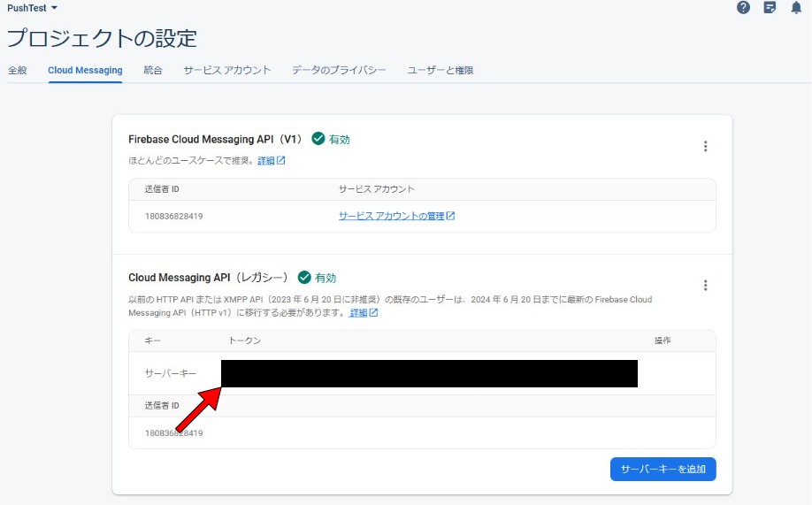This screenshot has height=505, width=812.
Task: Click the Cloud Messaging API (レガシー) heading
Action: pos(208,278)
